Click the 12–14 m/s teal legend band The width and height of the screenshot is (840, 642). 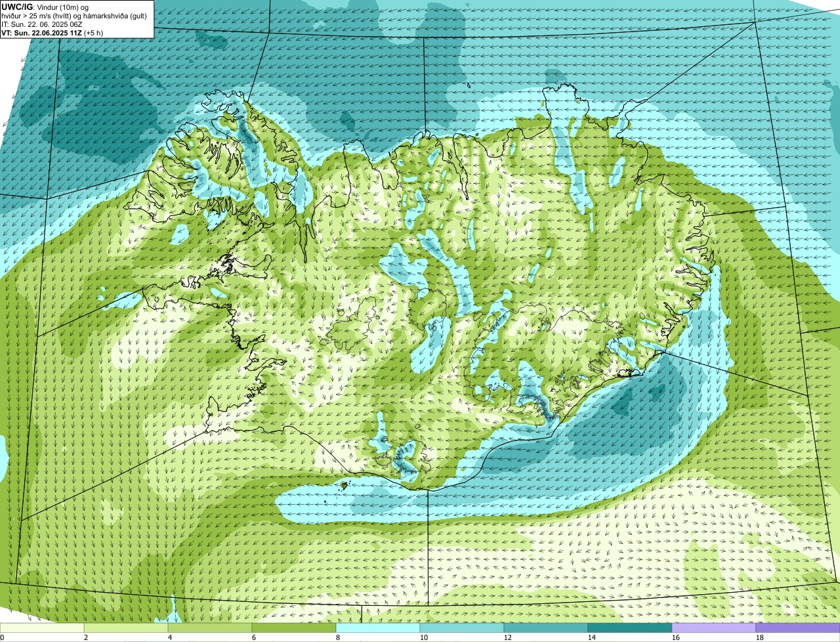click(546, 628)
